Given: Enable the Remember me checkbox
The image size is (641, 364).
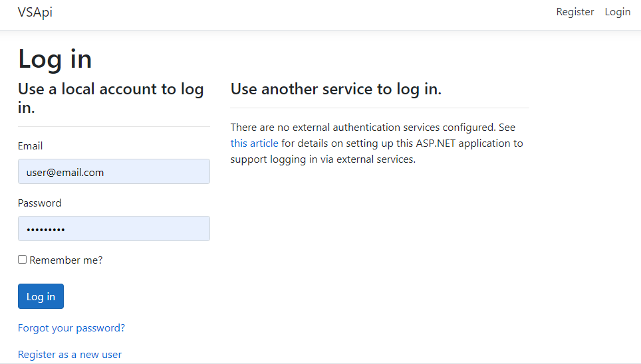Looking at the screenshot, I should coord(23,260).
